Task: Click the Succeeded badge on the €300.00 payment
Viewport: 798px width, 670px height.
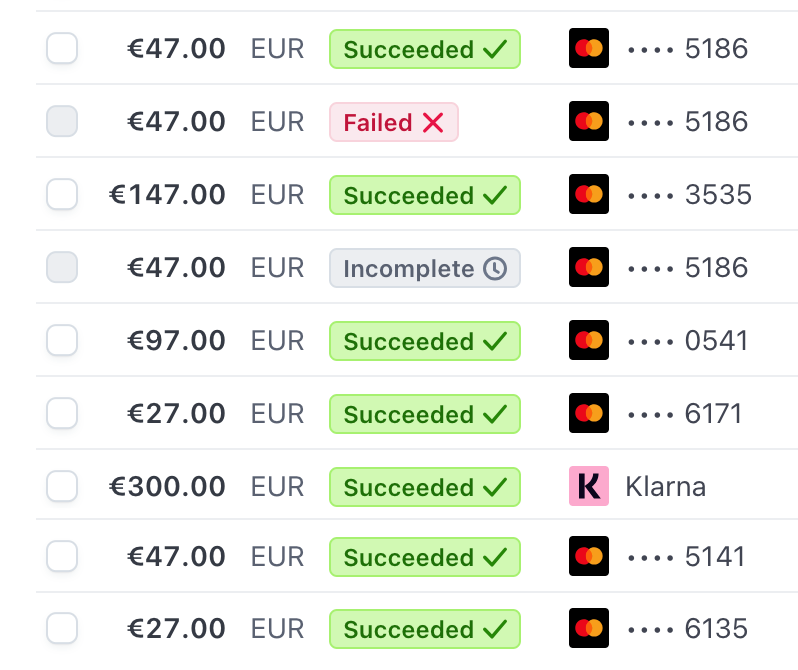Action: tap(424, 487)
